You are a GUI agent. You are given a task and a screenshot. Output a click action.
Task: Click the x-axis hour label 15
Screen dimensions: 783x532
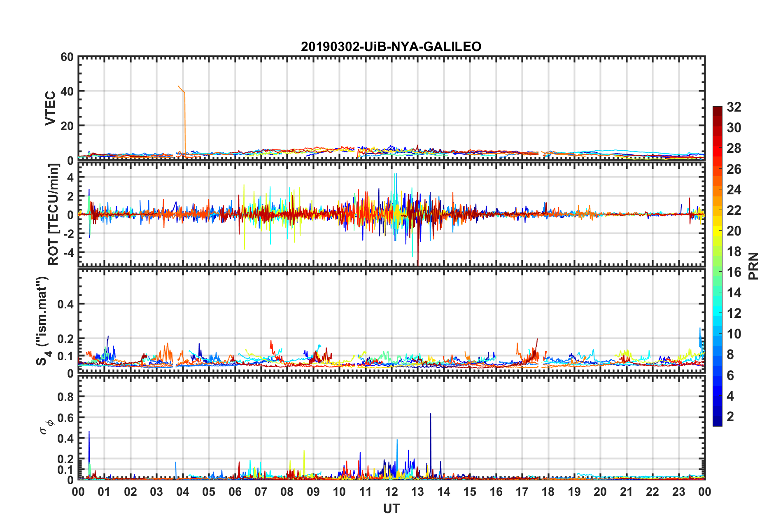click(x=470, y=492)
